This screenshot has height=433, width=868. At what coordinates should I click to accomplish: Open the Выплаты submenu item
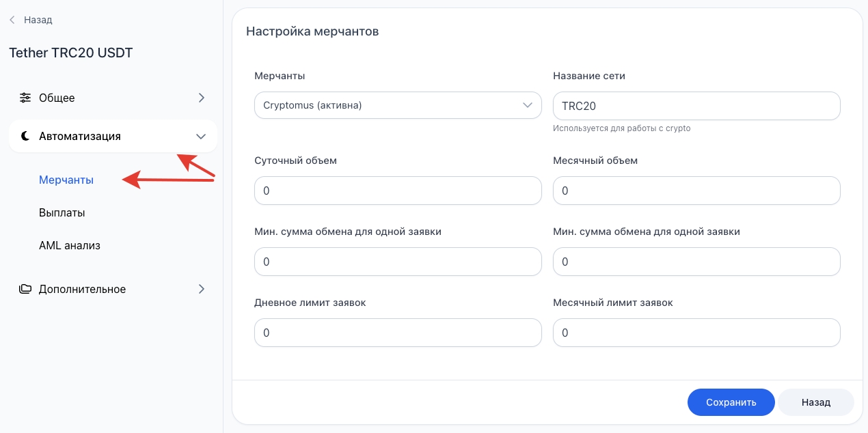click(x=62, y=212)
